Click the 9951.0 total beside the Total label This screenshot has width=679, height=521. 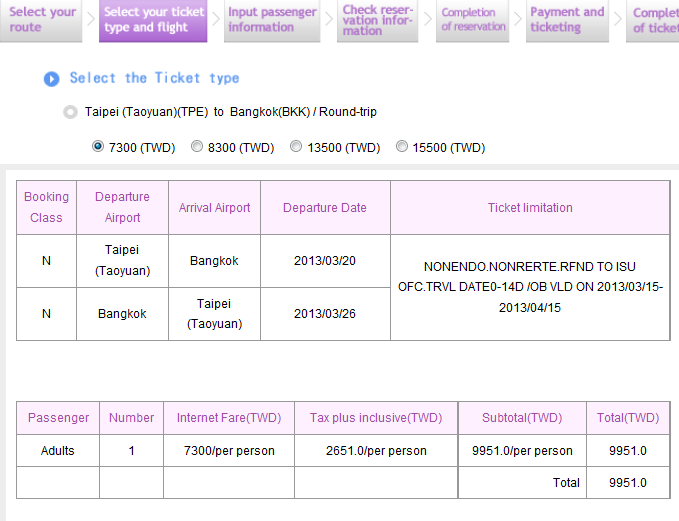pyautogui.click(x=628, y=483)
